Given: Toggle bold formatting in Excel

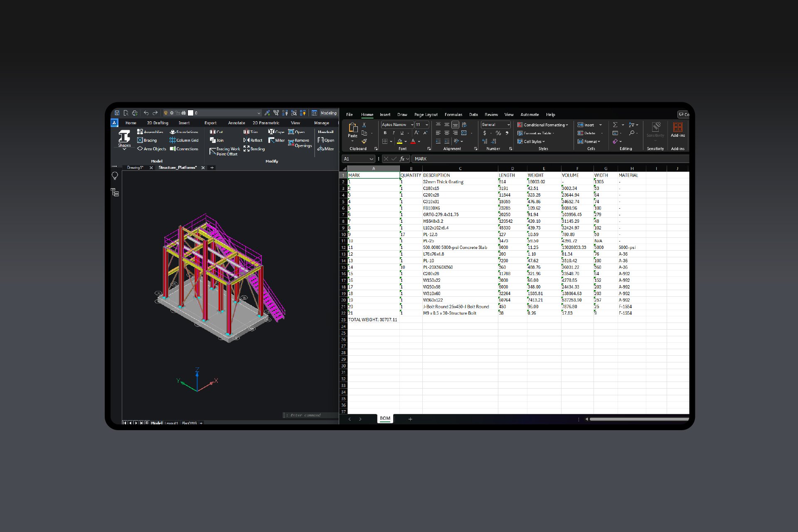Looking at the screenshot, I should coord(385,133).
